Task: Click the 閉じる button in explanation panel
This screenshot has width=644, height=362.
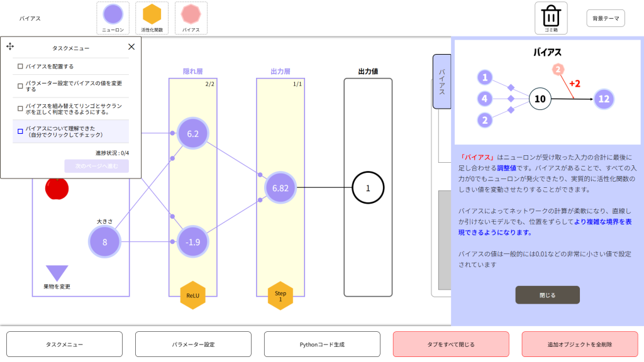Action: click(x=547, y=295)
